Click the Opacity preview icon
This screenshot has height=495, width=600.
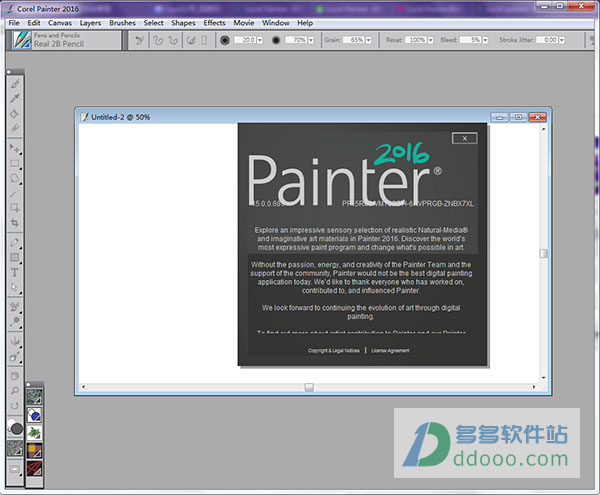coord(276,40)
